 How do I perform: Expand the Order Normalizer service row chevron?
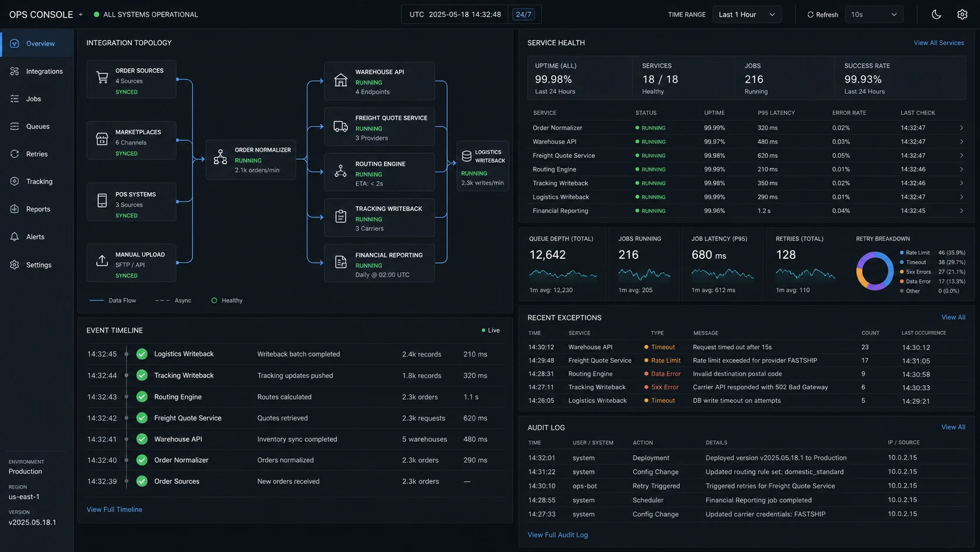click(x=961, y=128)
